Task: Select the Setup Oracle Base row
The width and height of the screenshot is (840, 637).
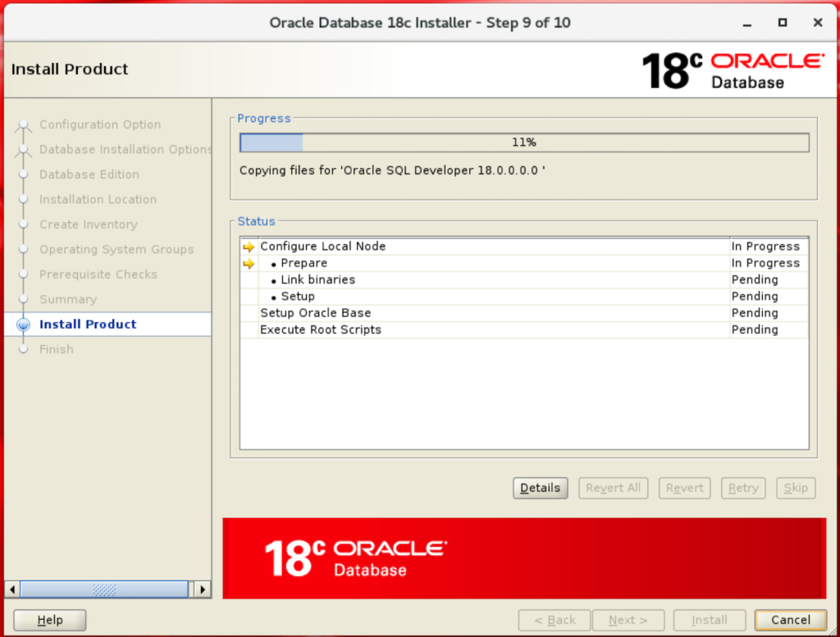Action: coord(524,312)
